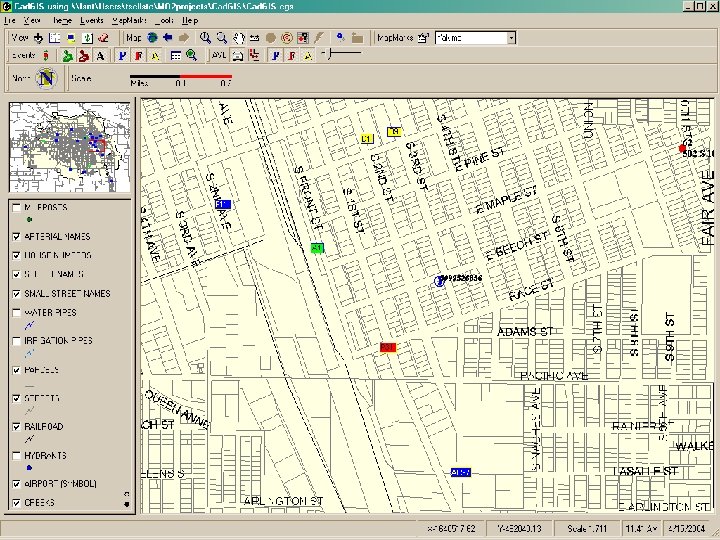Click the Scale value in the status bar

click(586, 529)
